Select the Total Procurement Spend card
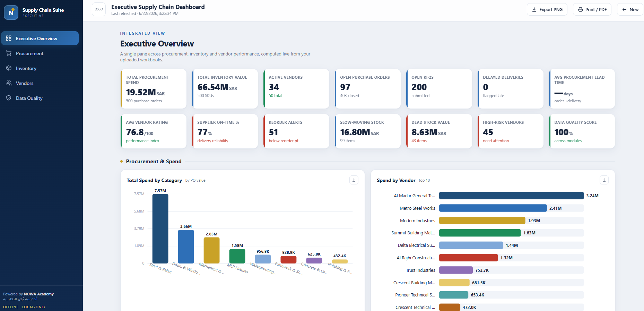 click(x=154, y=89)
